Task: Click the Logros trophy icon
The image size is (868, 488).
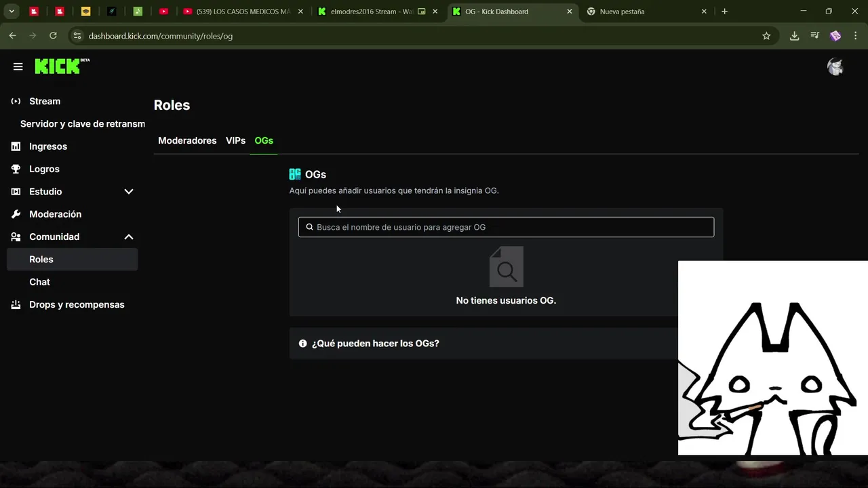Action: (x=16, y=169)
